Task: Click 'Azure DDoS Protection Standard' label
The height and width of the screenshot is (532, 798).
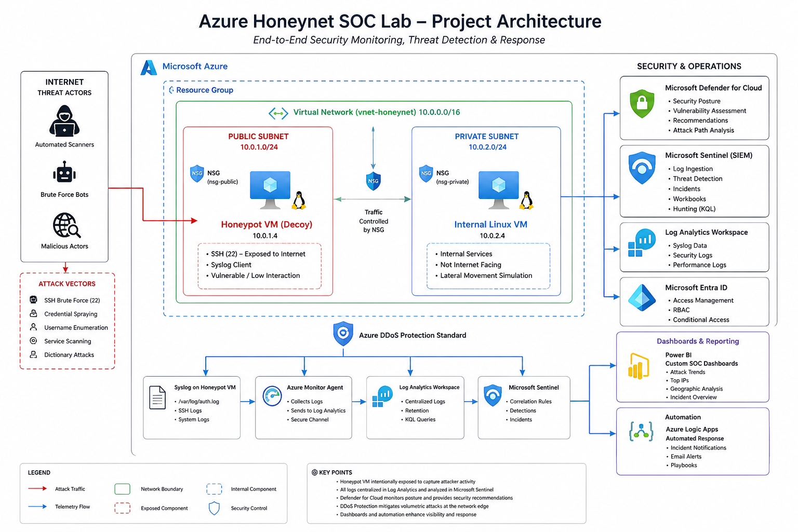Action: [x=413, y=335]
